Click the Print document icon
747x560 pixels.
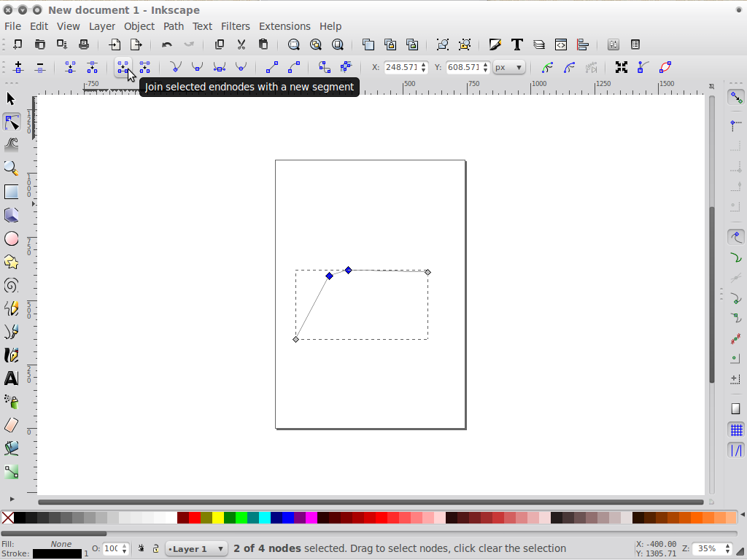84,44
